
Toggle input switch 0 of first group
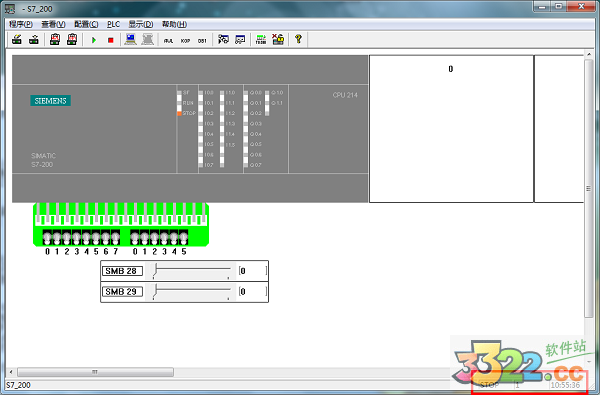click(47, 238)
